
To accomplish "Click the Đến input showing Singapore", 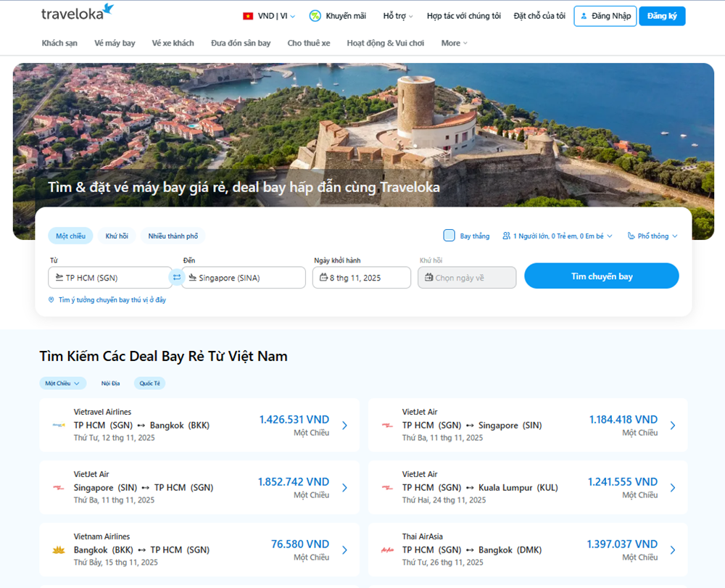I will point(244,277).
